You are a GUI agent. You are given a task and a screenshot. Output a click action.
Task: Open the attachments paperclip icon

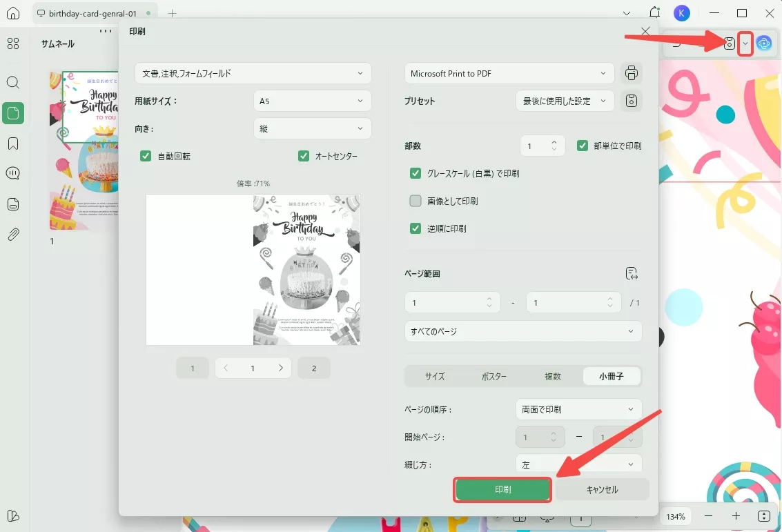pyautogui.click(x=14, y=235)
